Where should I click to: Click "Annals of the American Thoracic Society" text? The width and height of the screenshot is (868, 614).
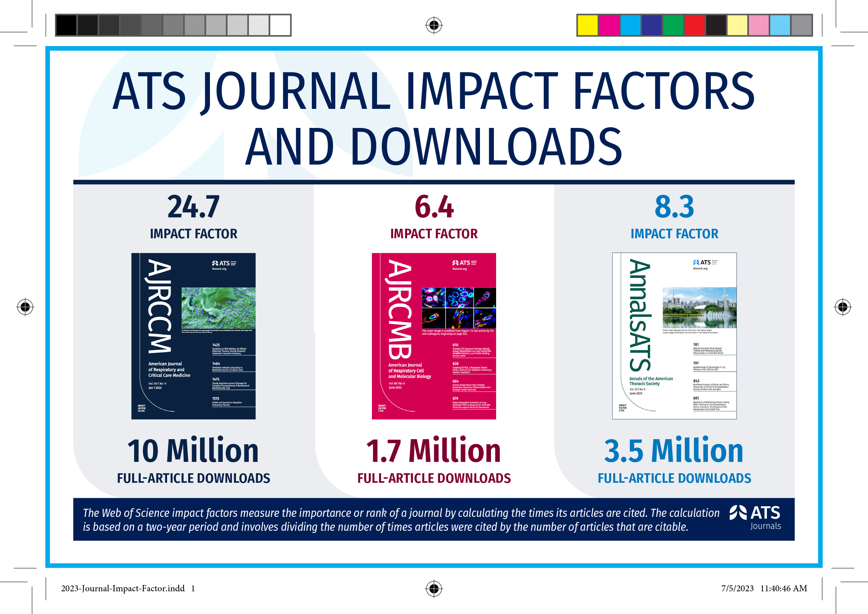(x=651, y=381)
